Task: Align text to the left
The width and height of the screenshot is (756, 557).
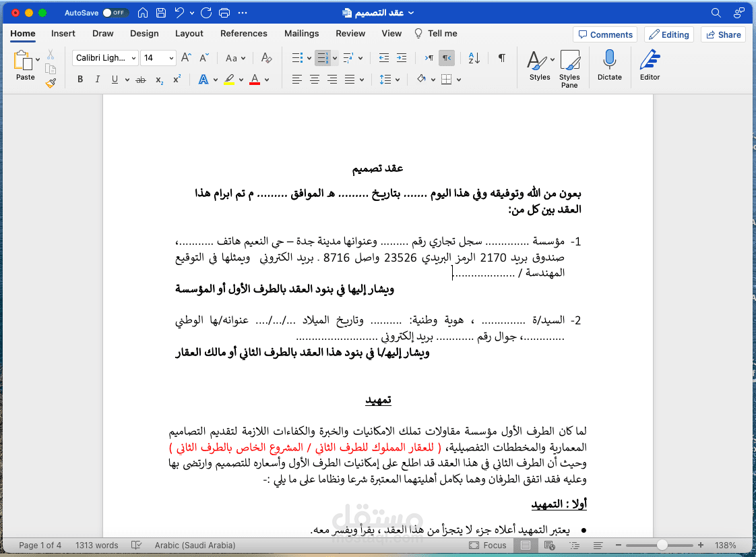Action: (x=297, y=79)
